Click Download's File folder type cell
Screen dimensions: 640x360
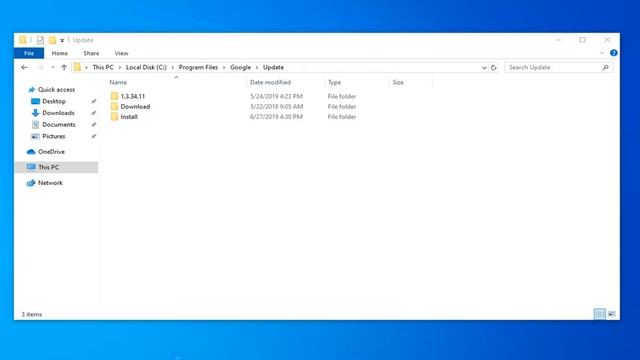(x=342, y=107)
